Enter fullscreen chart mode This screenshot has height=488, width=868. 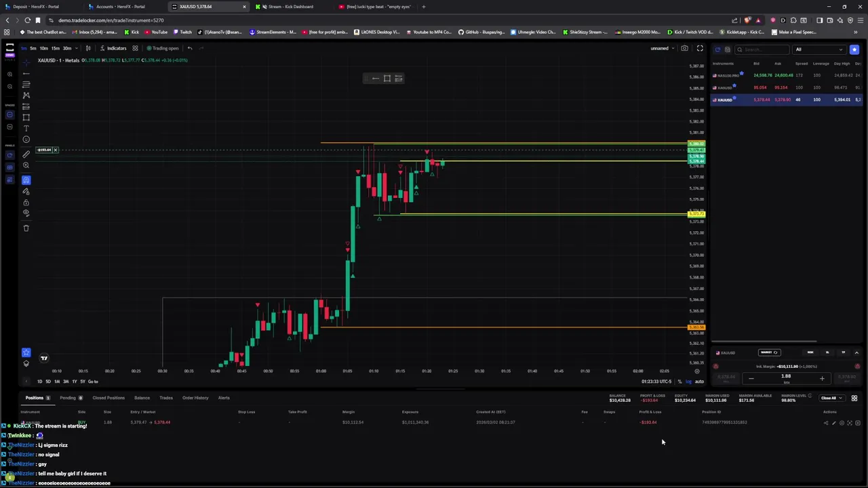point(700,48)
